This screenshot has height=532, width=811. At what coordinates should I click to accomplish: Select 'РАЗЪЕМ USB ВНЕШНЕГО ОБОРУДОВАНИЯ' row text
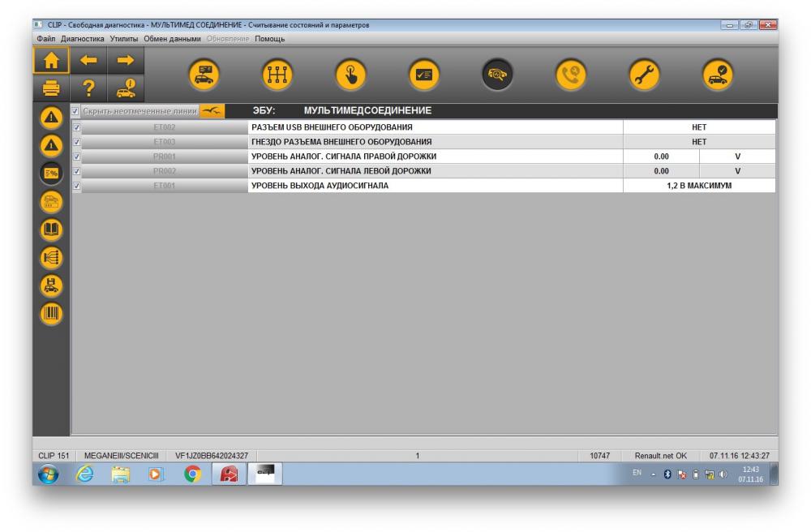click(332, 127)
